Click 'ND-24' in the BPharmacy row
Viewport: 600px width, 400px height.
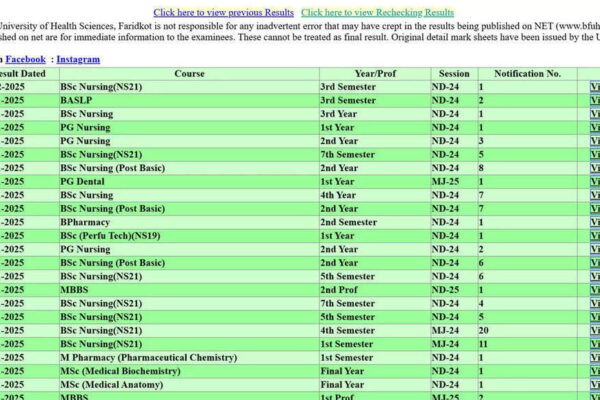point(454,222)
